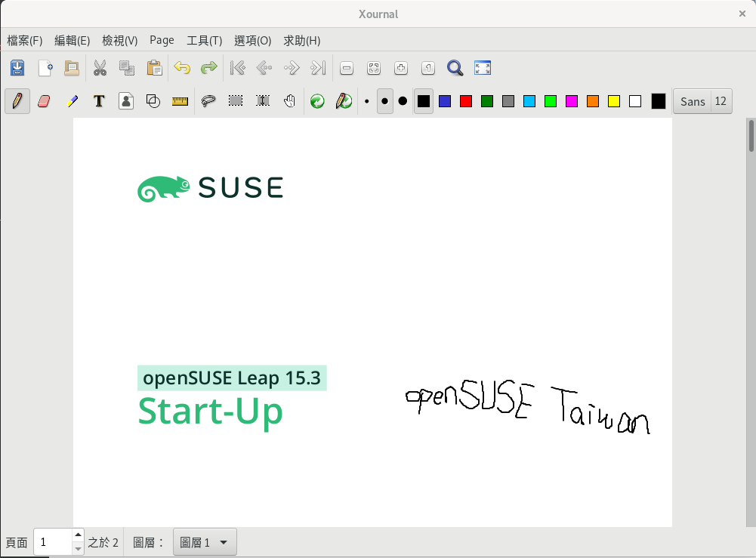Open the custom color chooser black button
This screenshot has width=756, height=558.
(x=658, y=101)
